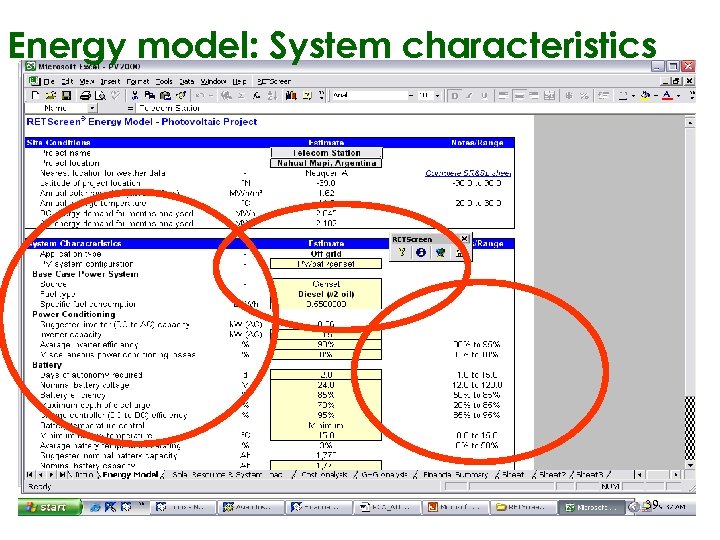
Task: Toggle Italic formatting
Action: pyautogui.click(x=469, y=96)
